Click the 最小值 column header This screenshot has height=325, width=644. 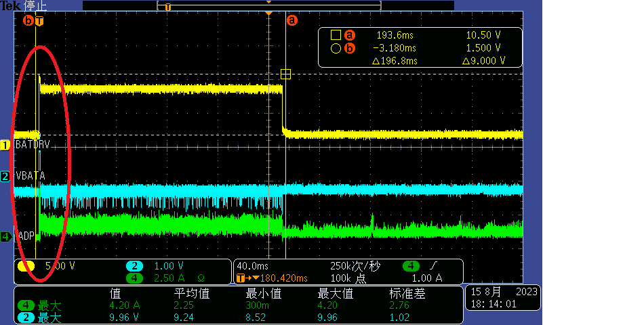[264, 293]
